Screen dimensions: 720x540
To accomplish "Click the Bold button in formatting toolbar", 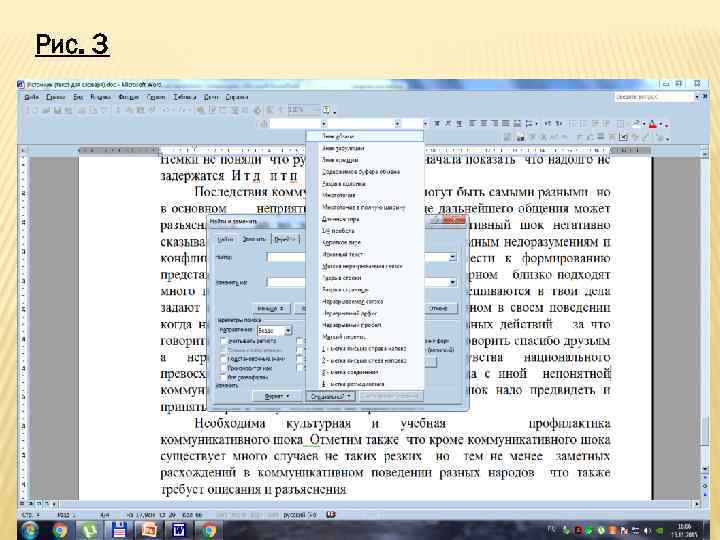I will [437, 124].
